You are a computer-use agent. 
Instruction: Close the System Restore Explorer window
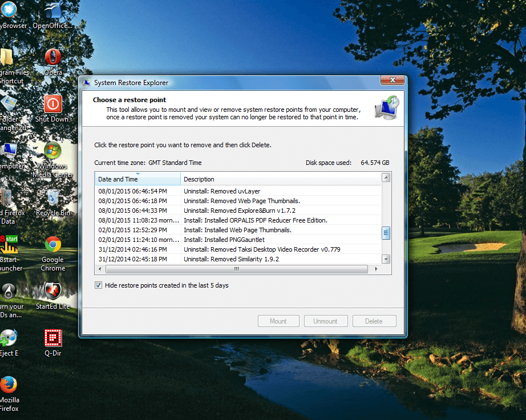(392, 81)
